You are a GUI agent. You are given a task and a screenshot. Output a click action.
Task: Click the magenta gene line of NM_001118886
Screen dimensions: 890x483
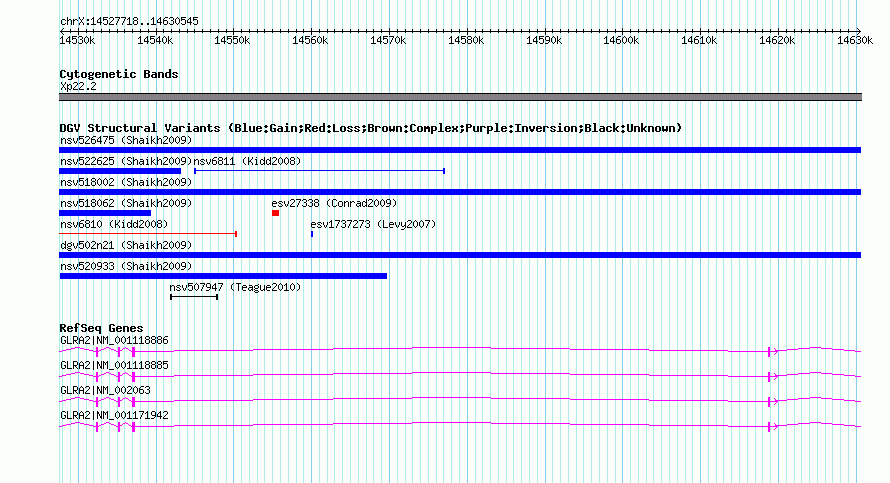pos(460,351)
